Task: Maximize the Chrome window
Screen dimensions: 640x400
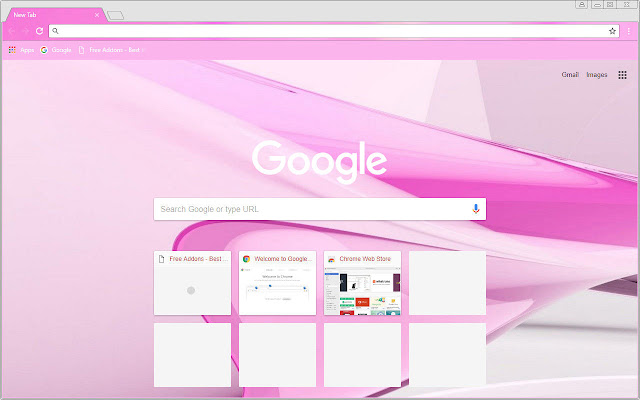Action: coord(610,4)
